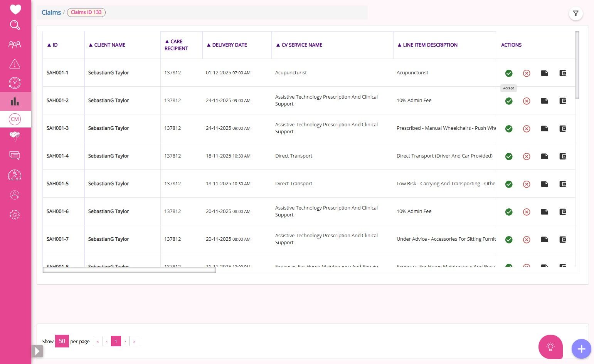Click the heart logo in the sidebar
Viewport: 594px width, 364px height.
click(15, 9)
